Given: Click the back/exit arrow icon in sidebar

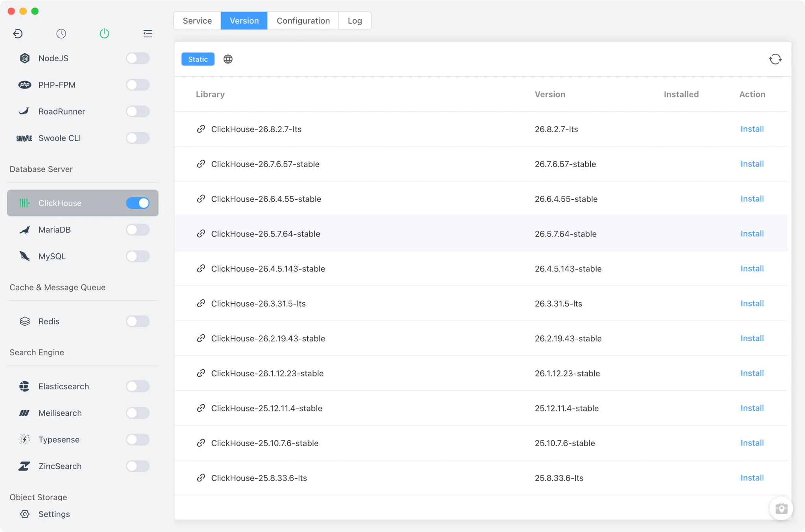Looking at the screenshot, I should tap(18, 33).
